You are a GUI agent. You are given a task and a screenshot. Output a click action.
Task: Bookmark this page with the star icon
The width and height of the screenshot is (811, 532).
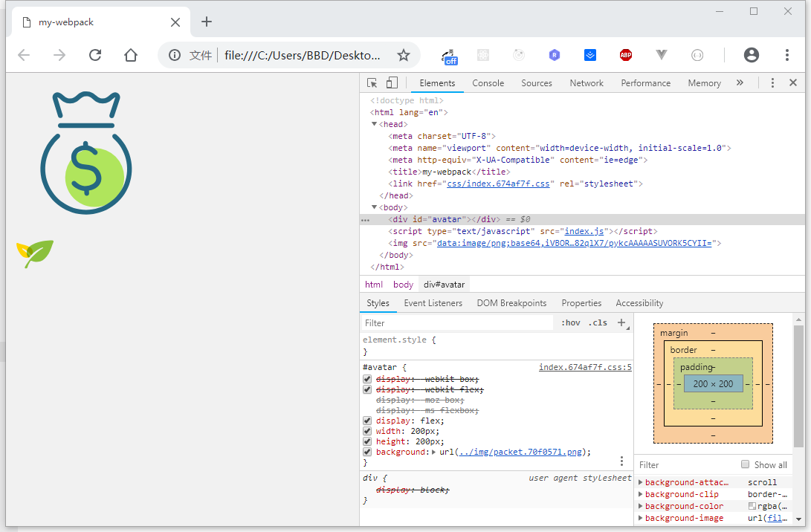404,55
